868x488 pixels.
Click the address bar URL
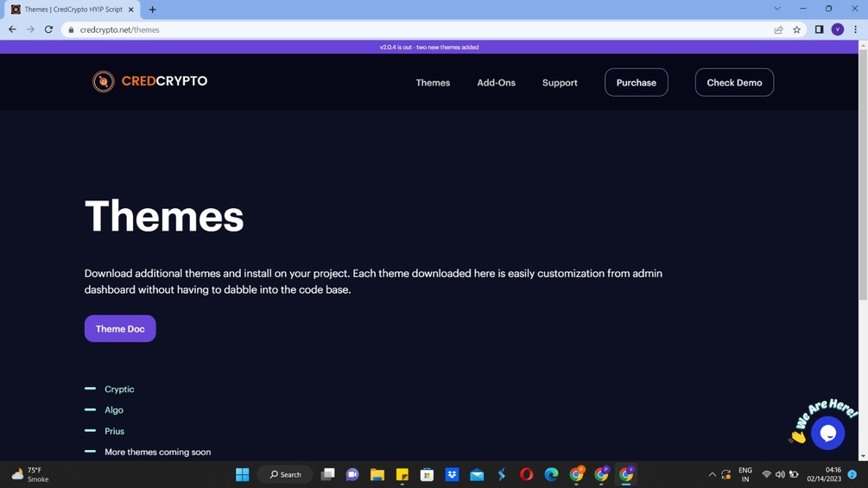coord(119,30)
